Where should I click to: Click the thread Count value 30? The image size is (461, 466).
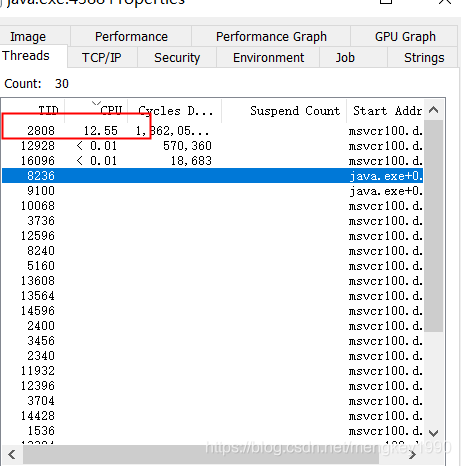(x=62, y=84)
